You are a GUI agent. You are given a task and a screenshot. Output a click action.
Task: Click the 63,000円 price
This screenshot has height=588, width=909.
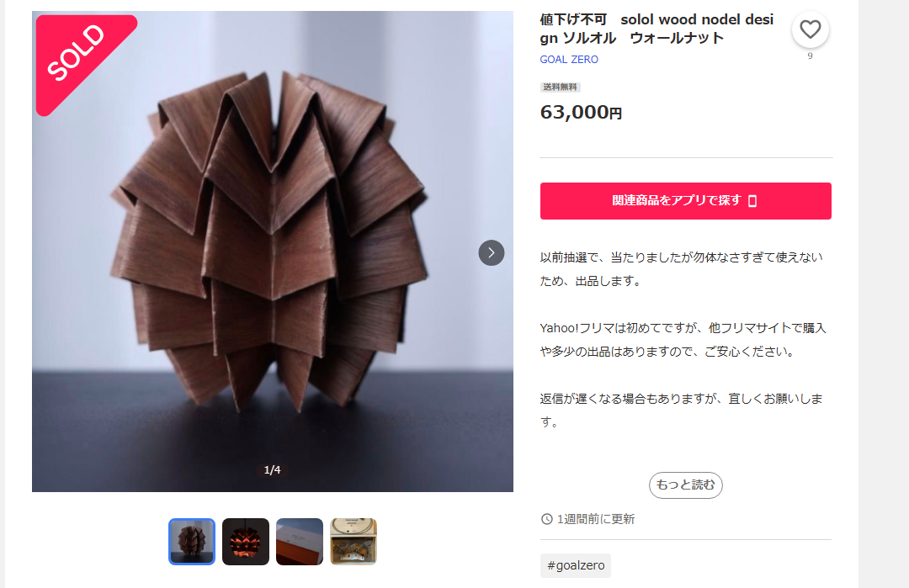click(581, 112)
